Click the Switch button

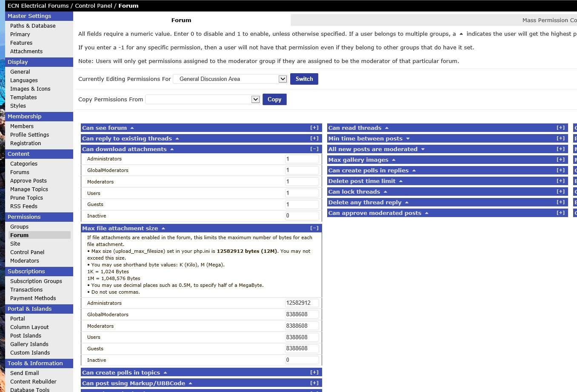point(304,79)
